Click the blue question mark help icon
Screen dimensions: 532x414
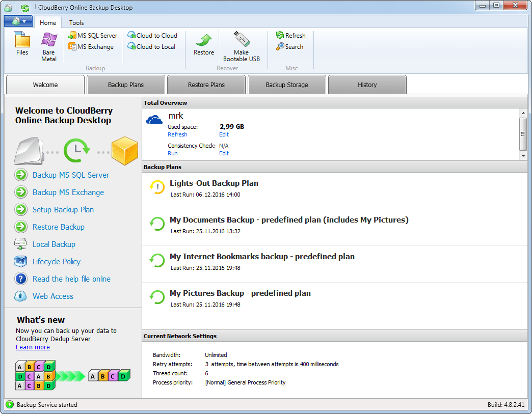tap(21, 279)
